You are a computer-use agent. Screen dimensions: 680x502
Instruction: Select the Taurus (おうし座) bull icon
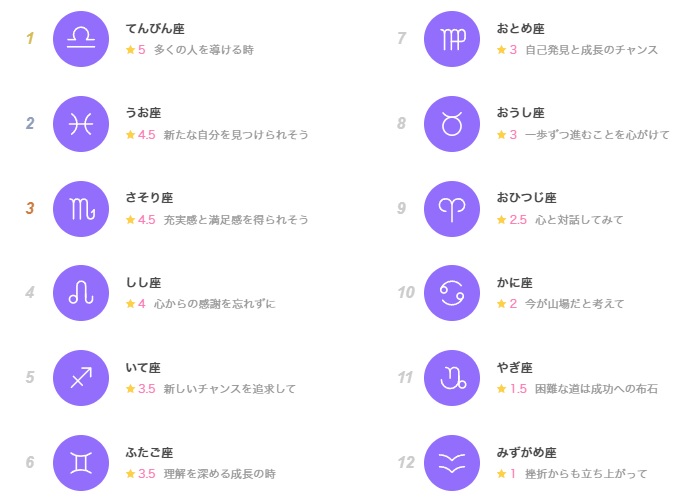point(452,124)
